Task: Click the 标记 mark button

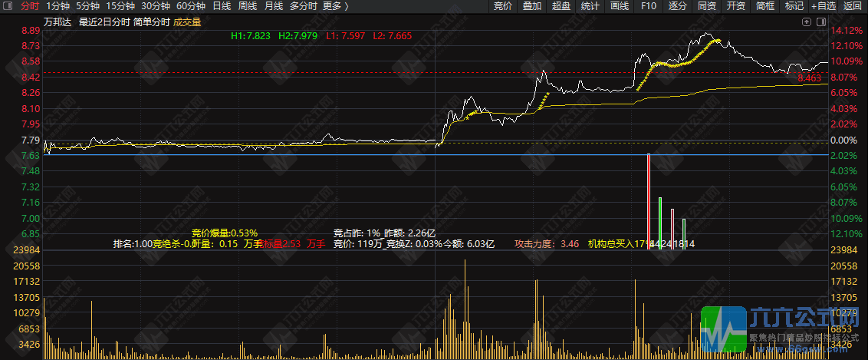Action: [794, 7]
